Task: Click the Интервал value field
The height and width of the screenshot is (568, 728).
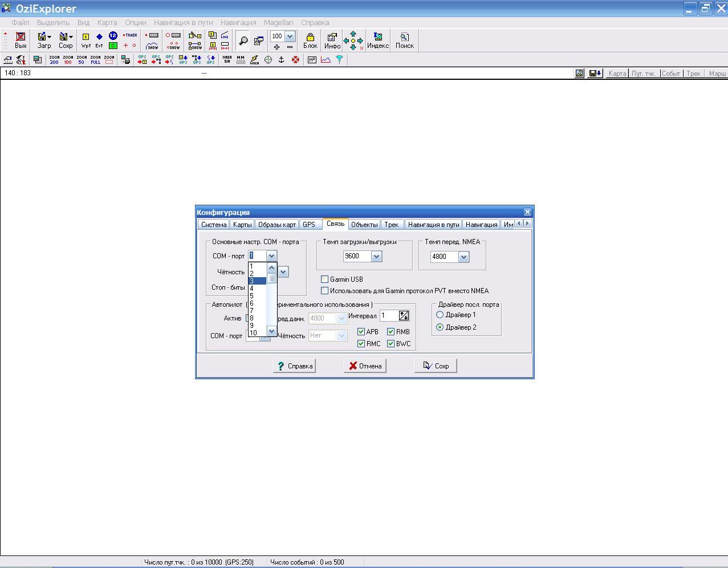Action: click(389, 315)
